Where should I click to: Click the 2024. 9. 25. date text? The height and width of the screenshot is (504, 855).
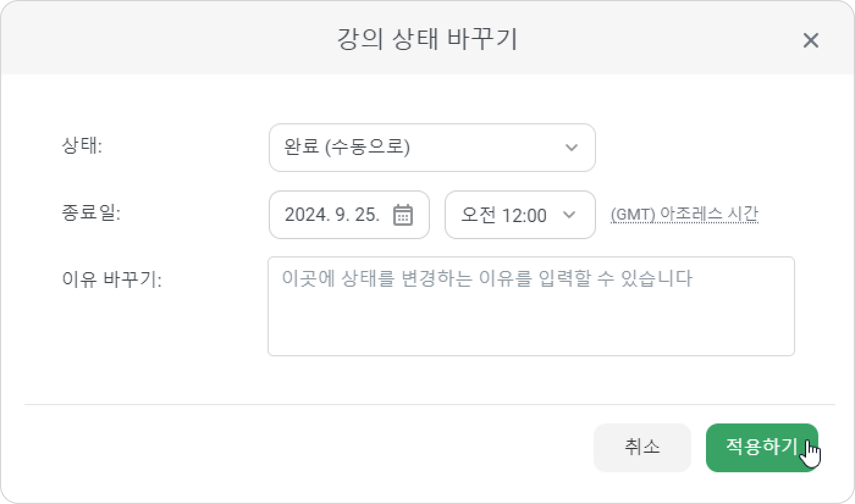pos(332,215)
